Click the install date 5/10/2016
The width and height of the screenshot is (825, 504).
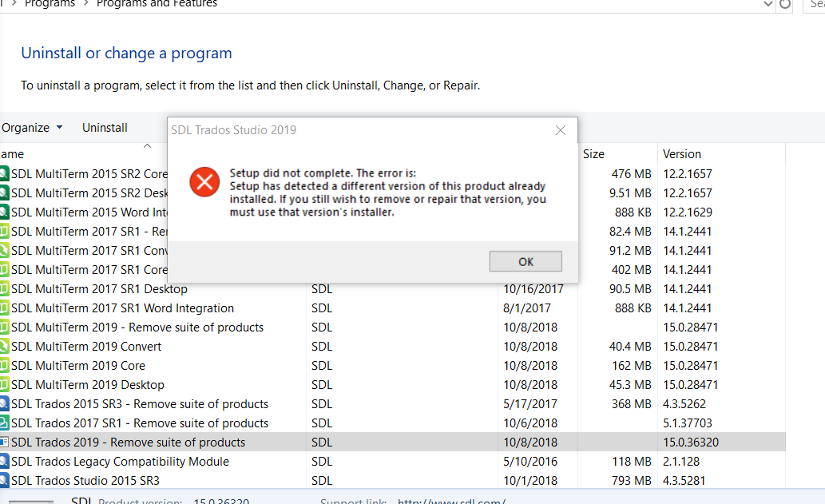[530, 462]
